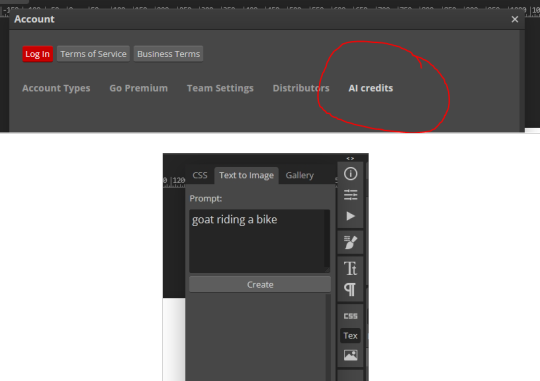Open Terms of Service
The height and width of the screenshot is (381, 540).
pyautogui.click(x=93, y=54)
